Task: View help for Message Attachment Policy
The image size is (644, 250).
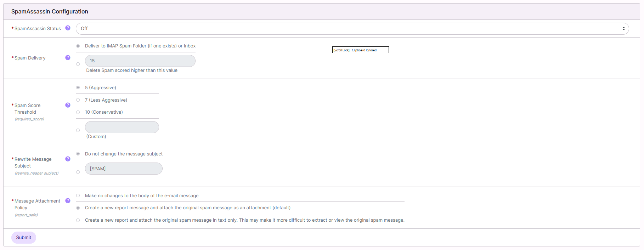Action: click(68, 201)
